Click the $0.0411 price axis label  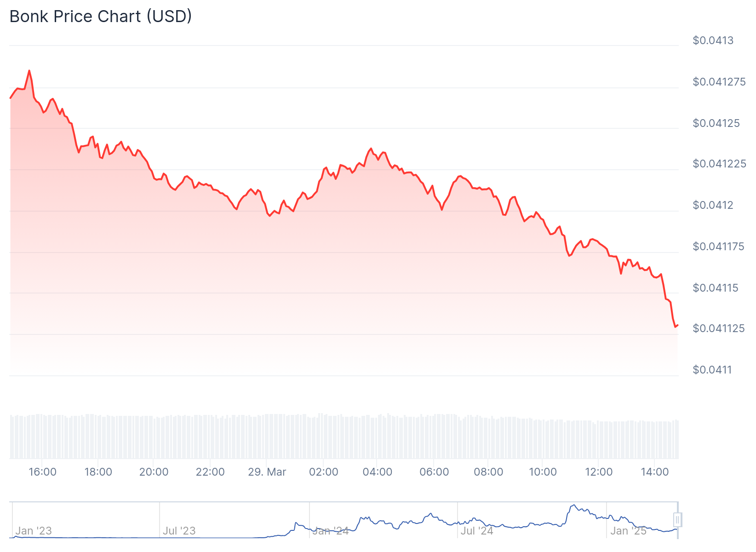click(712, 370)
